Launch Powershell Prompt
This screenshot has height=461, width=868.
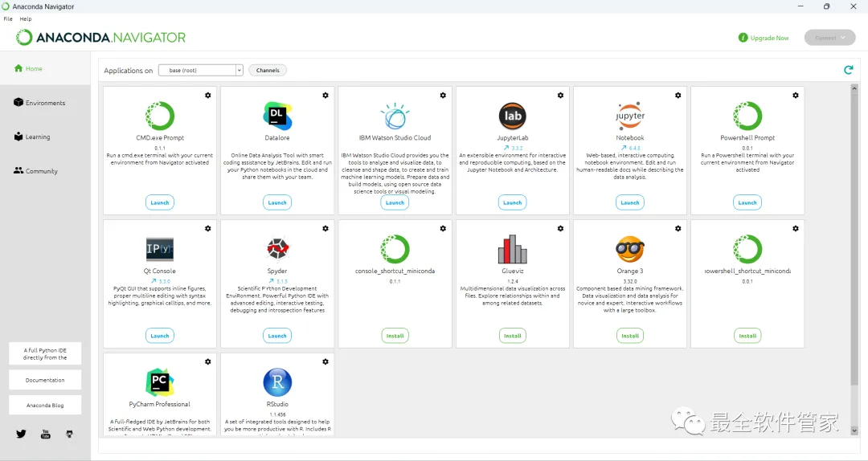747,202
